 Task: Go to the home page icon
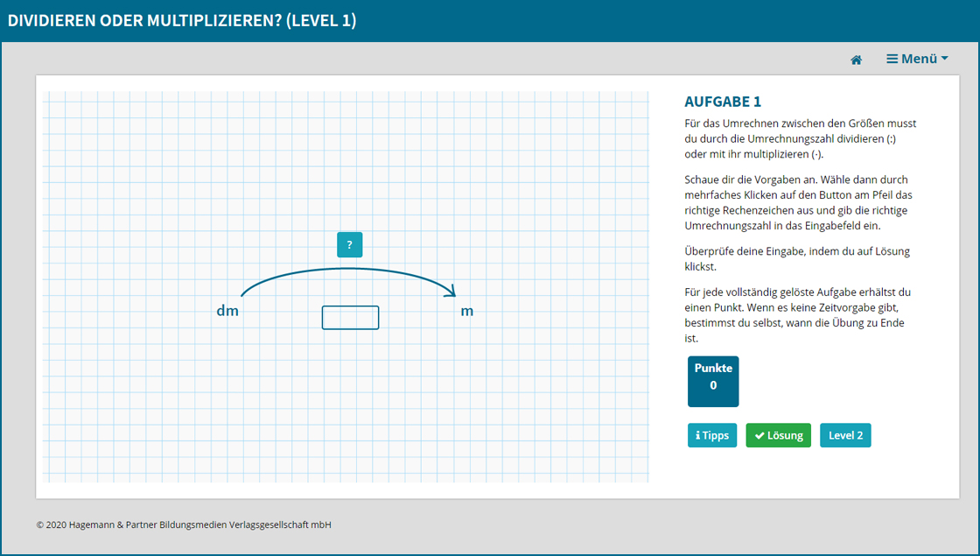(857, 60)
